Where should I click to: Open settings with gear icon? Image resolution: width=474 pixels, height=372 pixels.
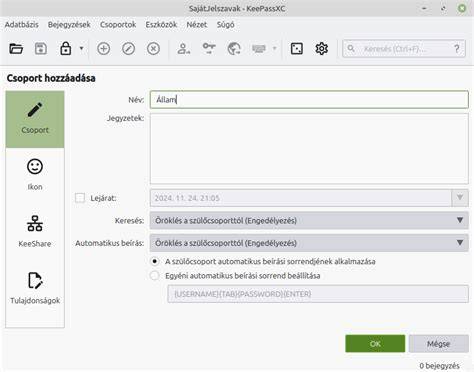322,49
